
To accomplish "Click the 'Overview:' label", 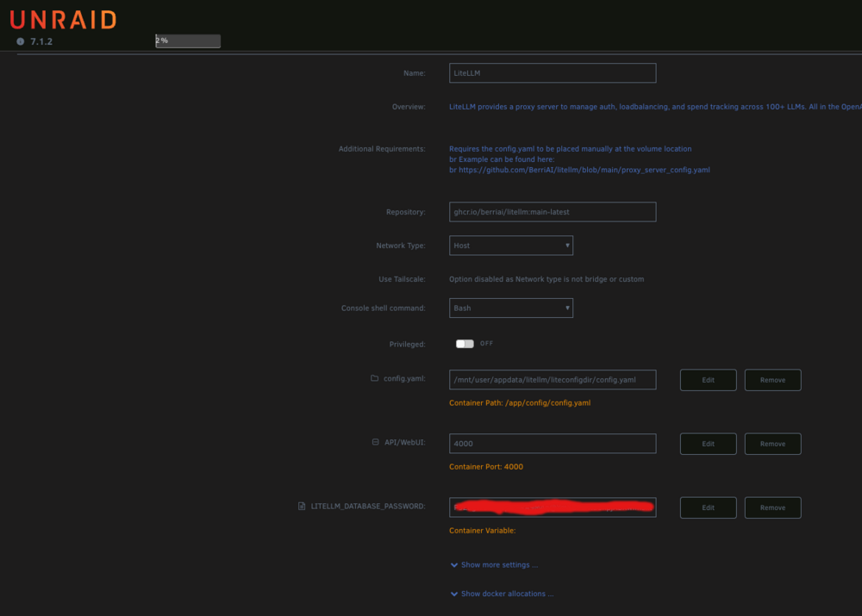I will click(409, 107).
